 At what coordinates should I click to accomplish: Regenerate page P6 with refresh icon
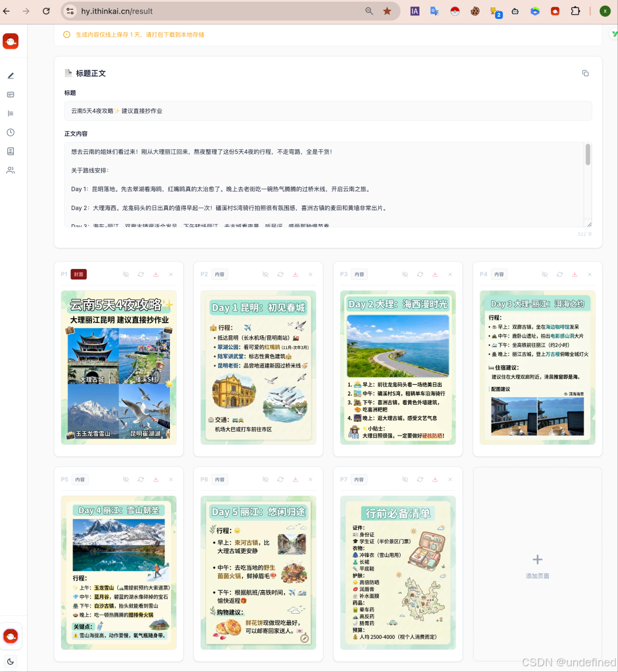coord(281,480)
